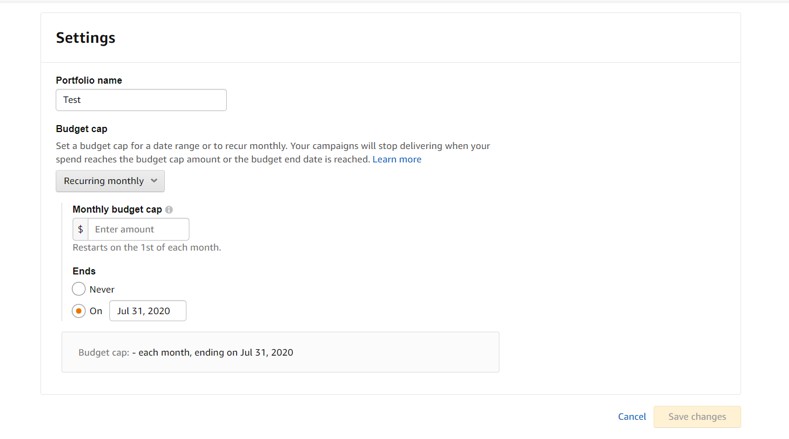Click the Learn more link
Image resolution: width=789 pixels, height=439 pixels.
click(396, 160)
